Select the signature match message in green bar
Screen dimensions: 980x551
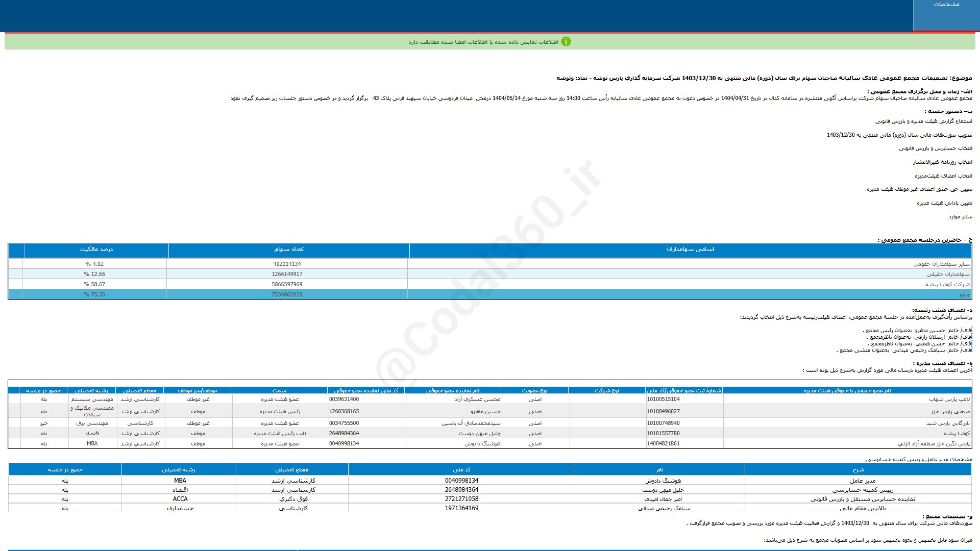coord(483,42)
